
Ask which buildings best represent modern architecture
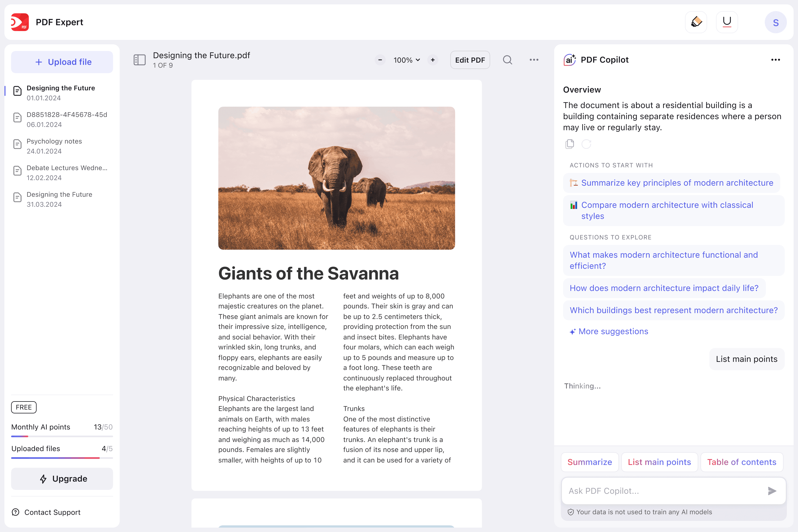pyautogui.click(x=674, y=310)
